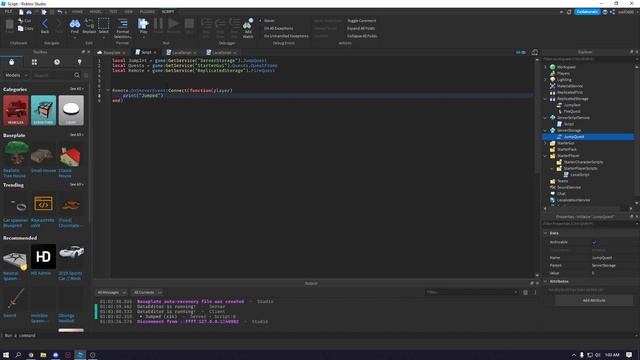The width and height of the screenshot is (640, 360).
Task: Open Windows Start menu
Action: pos(6,355)
